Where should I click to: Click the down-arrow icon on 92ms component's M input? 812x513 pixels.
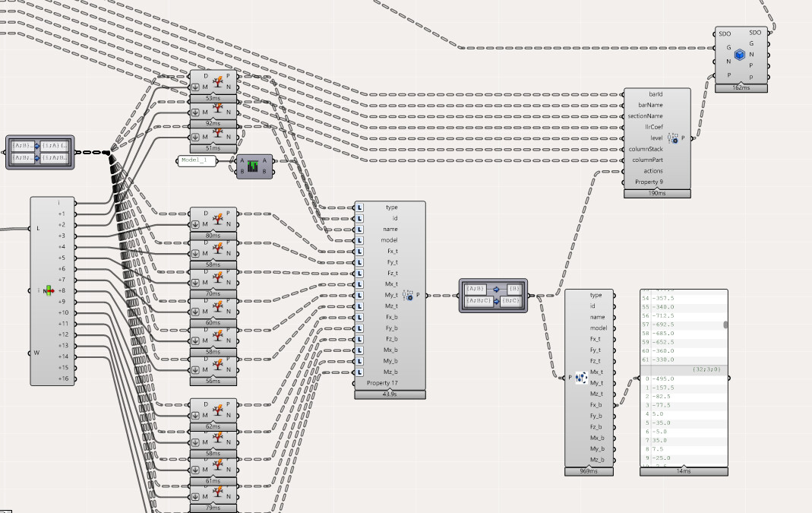(195, 112)
